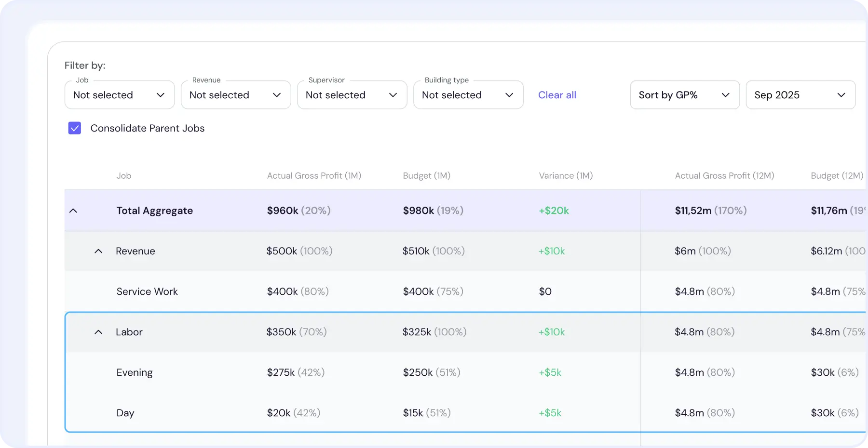
Task: Select the Evening row under Labor
Action: 135,372
